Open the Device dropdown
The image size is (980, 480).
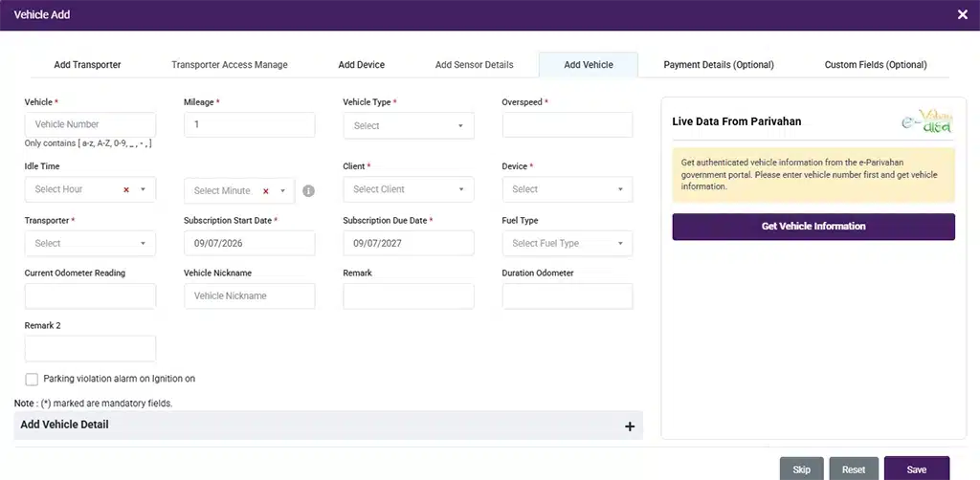pyautogui.click(x=568, y=189)
